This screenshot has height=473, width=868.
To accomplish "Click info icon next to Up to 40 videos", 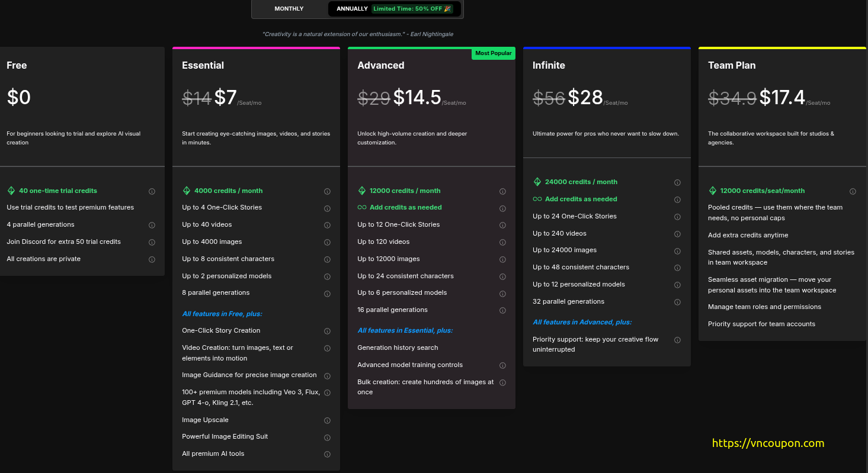I will pos(327,226).
